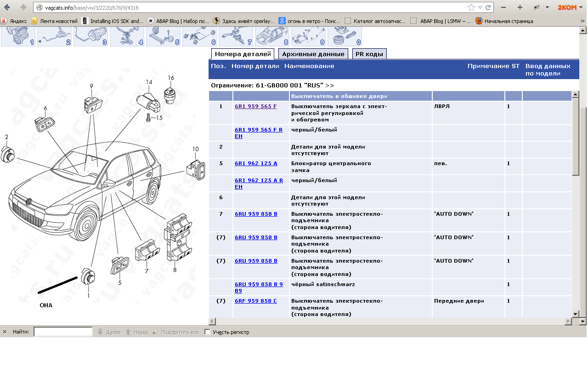Open the URL history dropdown arrow

(480, 7)
